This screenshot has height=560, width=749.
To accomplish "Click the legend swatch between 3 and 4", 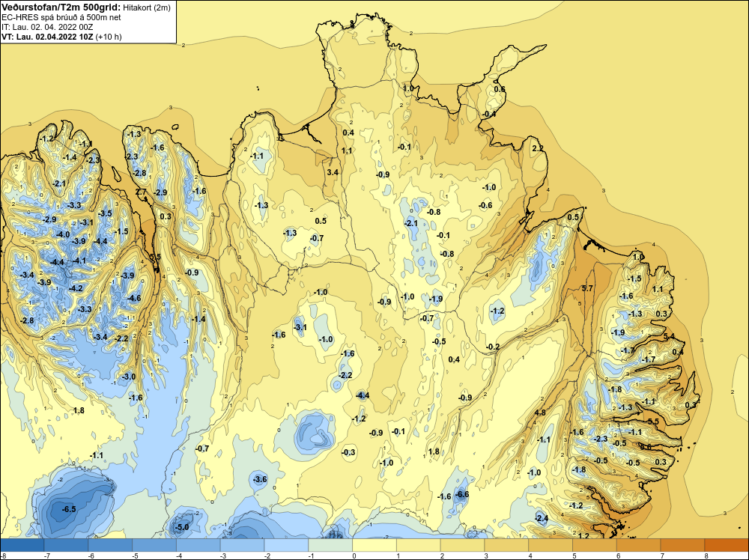I will [x=506, y=545].
